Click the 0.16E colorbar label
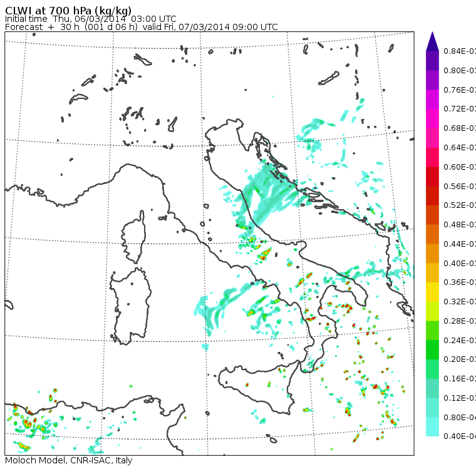Image resolution: width=476 pixels, height=469 pixels. (x=460, y=379)
